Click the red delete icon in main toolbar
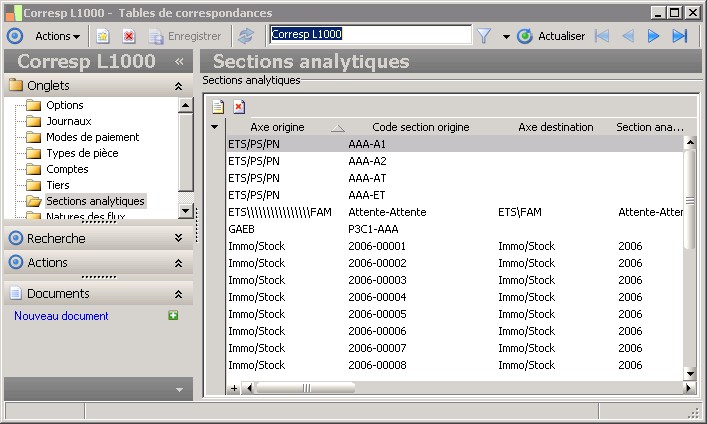The width and height of the screenshot is (707, 424). (129, 36)
